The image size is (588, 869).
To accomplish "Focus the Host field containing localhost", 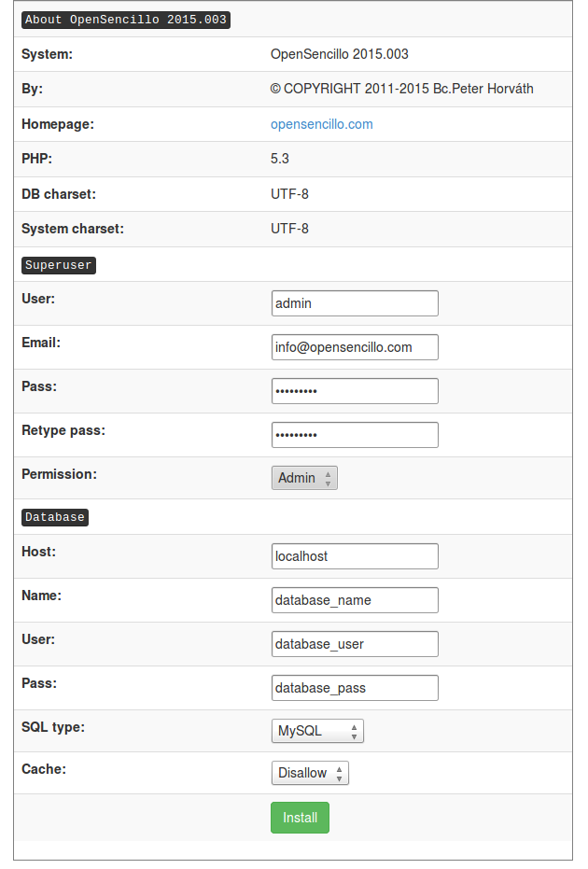I will (355, 556).
